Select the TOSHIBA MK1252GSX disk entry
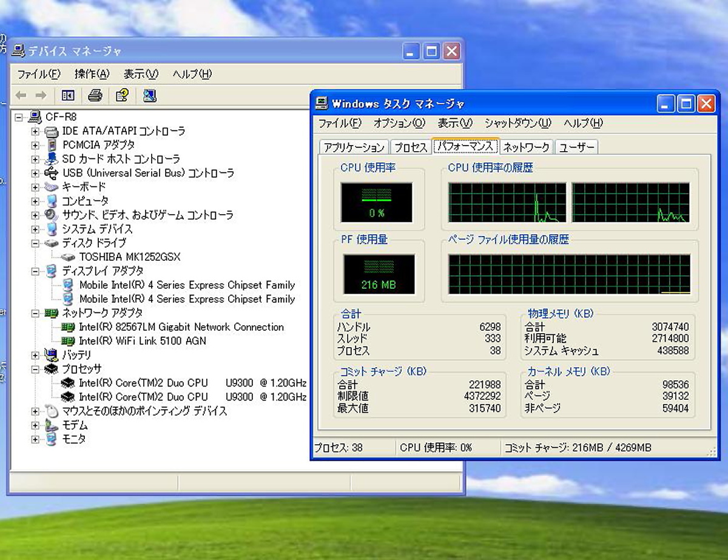The width and height of the screenshot is (728, 560). (x=130, y=257)
